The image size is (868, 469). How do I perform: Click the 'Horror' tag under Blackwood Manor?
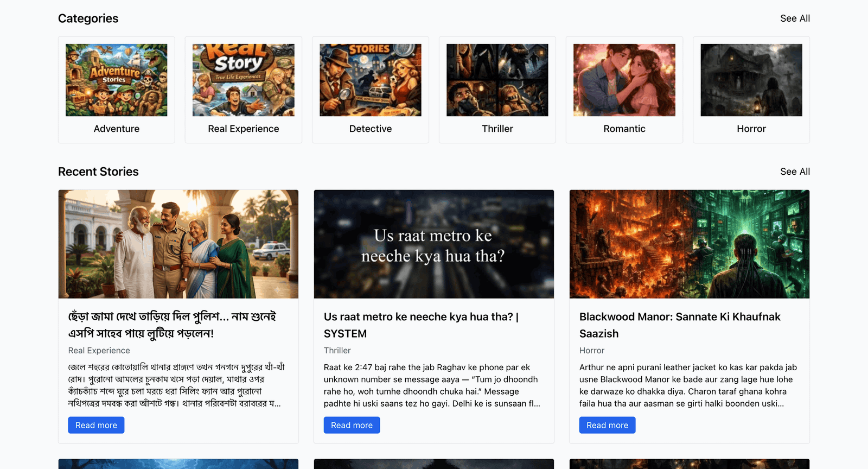click(592, 351)
